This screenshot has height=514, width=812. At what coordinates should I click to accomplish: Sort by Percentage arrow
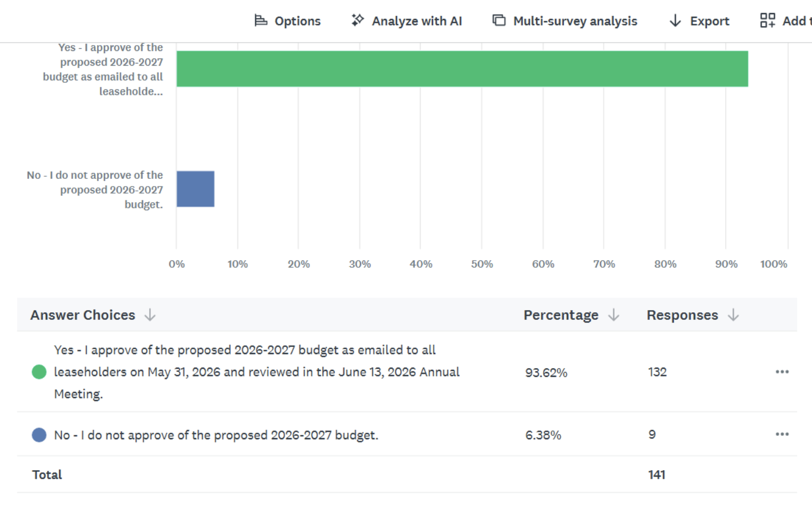click(x=614, y=315)
